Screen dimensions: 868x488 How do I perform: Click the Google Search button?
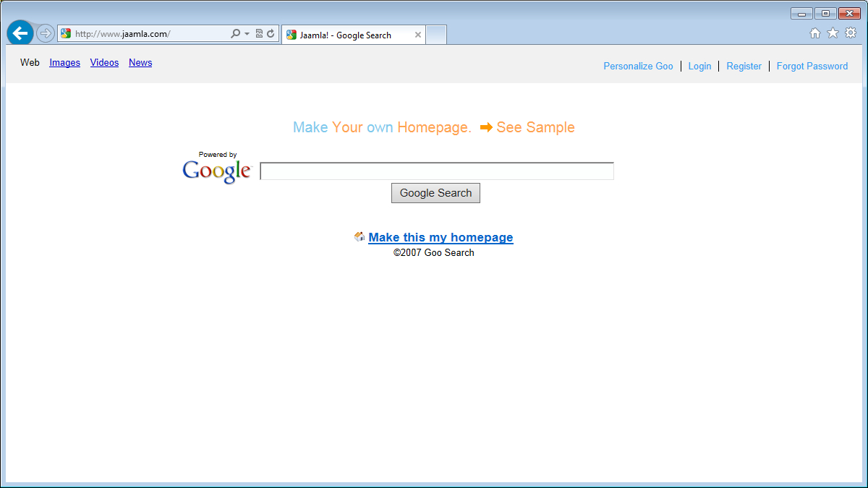435,193
